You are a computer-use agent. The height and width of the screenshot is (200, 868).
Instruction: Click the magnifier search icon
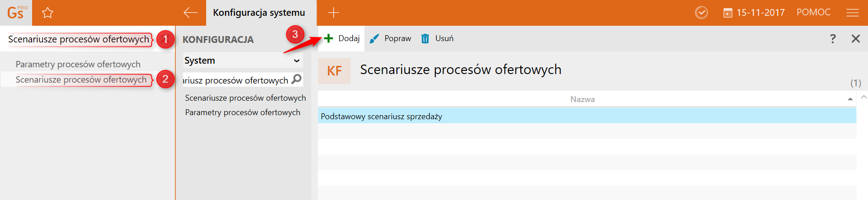pyautogui.click(x=297, y=79)
